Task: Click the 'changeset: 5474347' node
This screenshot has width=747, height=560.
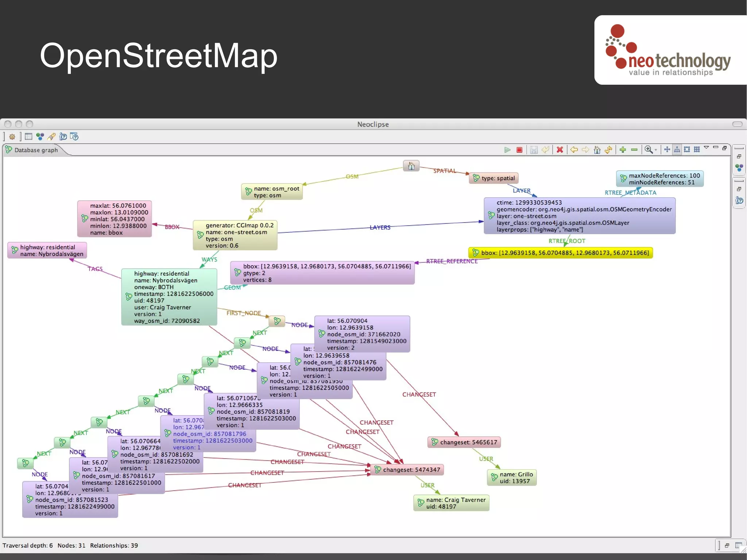Action: click(x=407, y=470)
